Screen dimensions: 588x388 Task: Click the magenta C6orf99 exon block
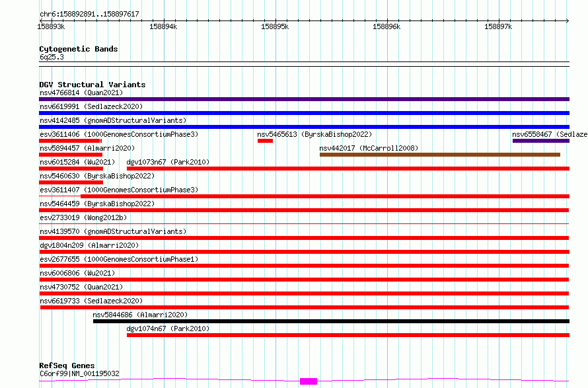pos(309,381)
